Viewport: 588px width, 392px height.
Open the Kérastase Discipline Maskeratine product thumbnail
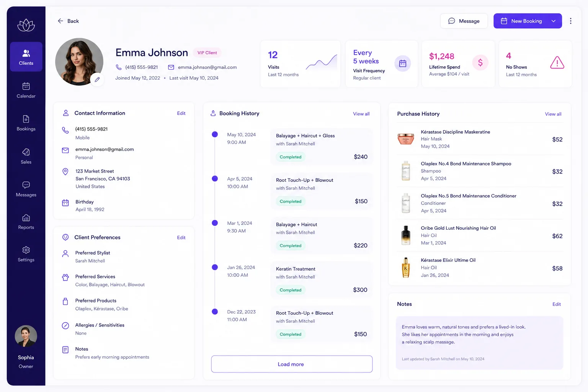(x=406, y=139)
